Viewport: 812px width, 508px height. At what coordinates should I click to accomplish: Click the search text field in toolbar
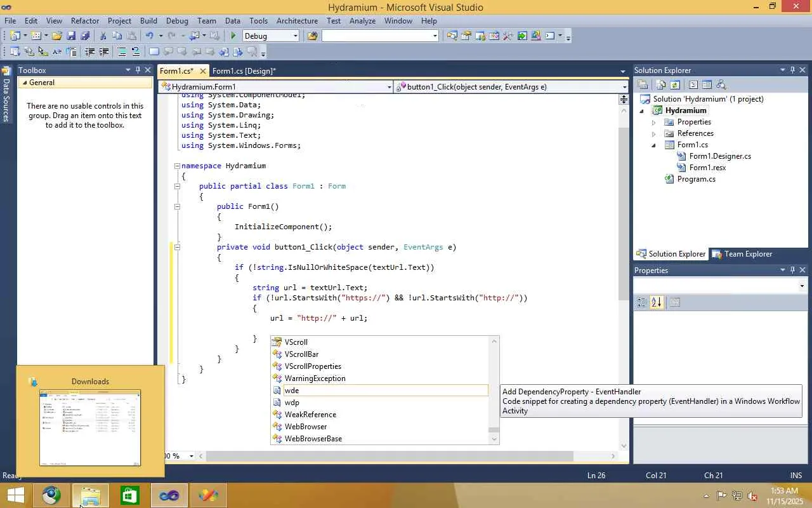click(377, 36)
